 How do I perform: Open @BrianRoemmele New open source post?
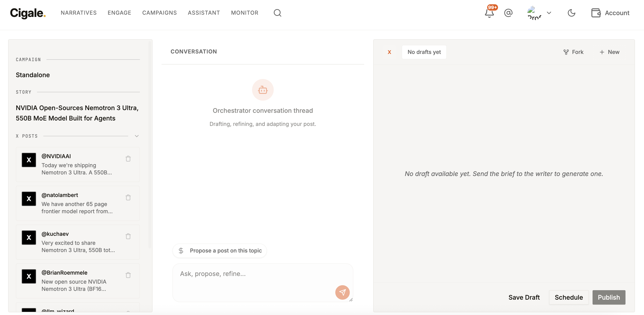[74, 285]
